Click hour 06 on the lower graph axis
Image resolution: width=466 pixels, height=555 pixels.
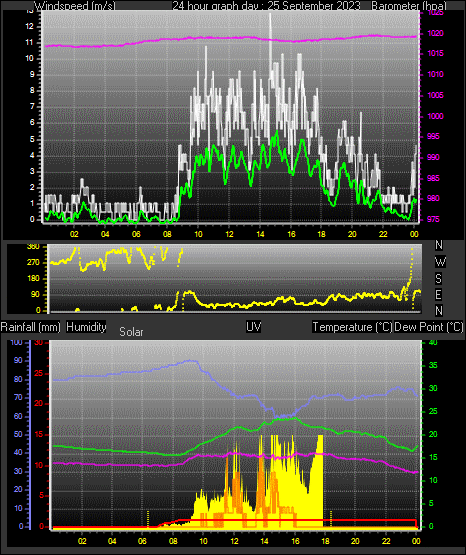[x=142, y=541]
